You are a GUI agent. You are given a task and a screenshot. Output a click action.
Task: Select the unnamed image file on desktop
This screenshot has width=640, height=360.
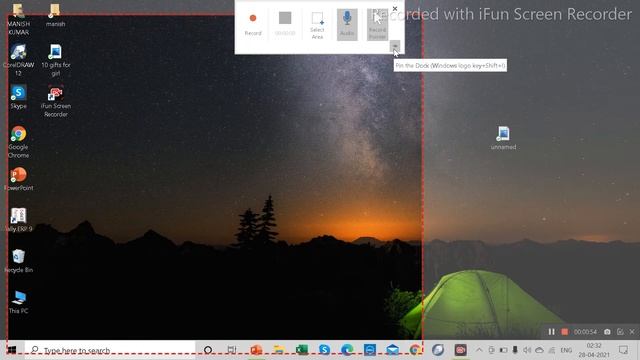click(503, 138)
